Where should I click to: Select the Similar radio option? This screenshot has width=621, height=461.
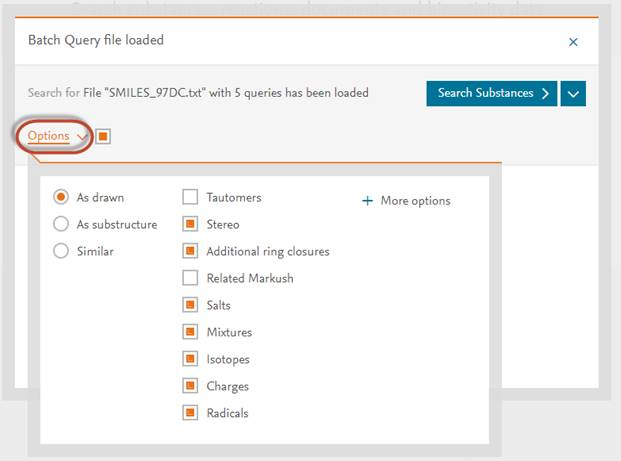pos(61,251)
